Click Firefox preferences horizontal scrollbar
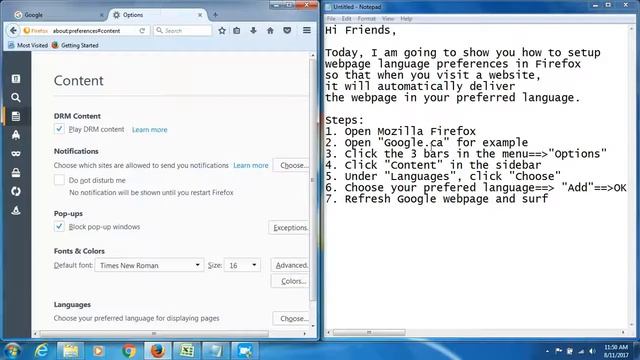The height and width of the screenshot is (360, 640). tap(154, 333)
